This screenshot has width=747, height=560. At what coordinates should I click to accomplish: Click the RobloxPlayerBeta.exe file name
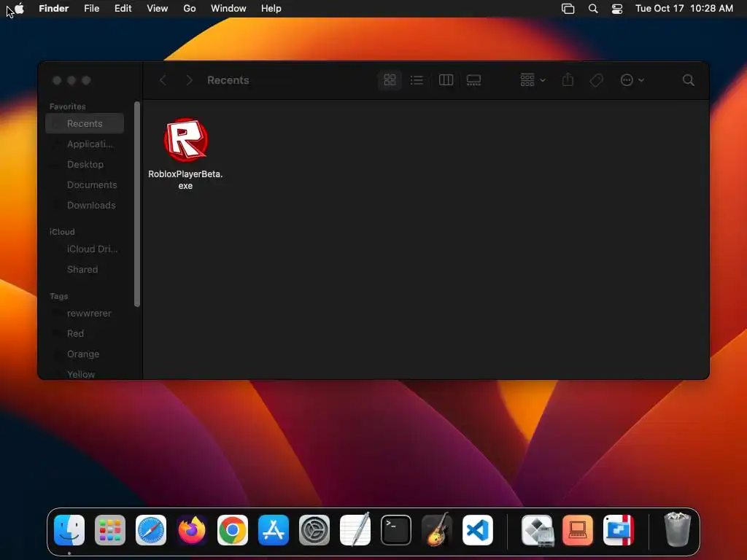click(185, 180)
